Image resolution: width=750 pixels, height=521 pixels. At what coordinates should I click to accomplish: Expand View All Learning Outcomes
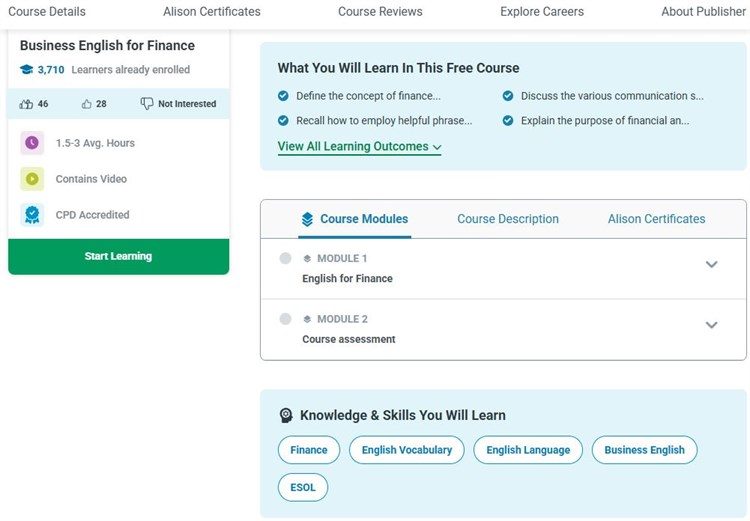click(359, 147)
